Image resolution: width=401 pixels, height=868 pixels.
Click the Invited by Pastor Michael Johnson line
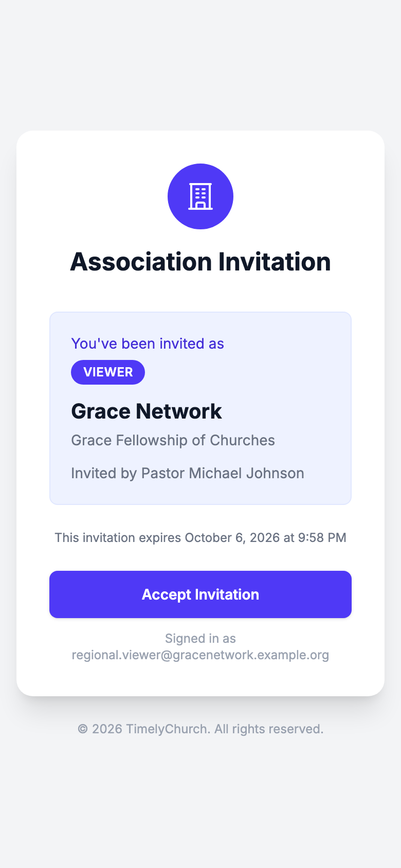[x=188, y=473]
